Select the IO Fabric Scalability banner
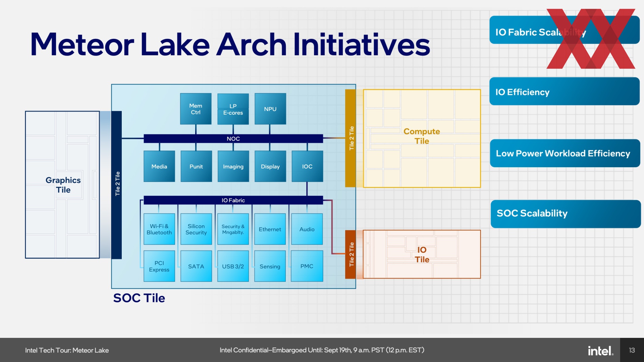The image size is (644, 362). tap(564, 30)
